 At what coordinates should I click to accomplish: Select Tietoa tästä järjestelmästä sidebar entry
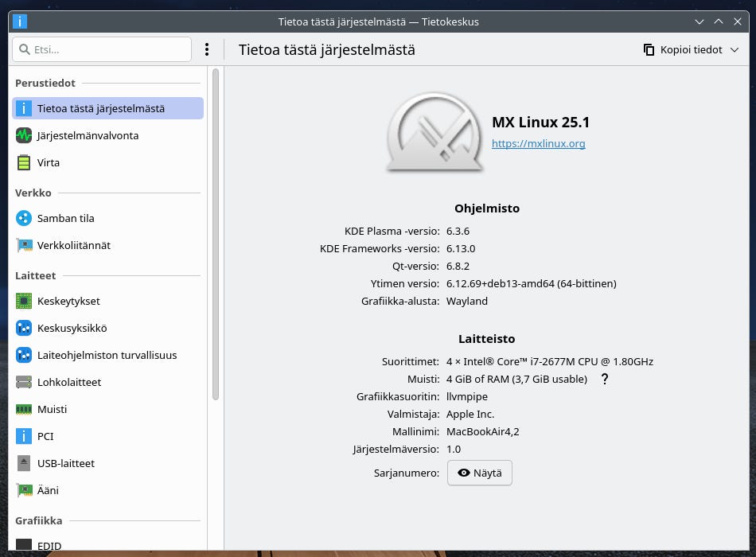[x=107, y=108]
